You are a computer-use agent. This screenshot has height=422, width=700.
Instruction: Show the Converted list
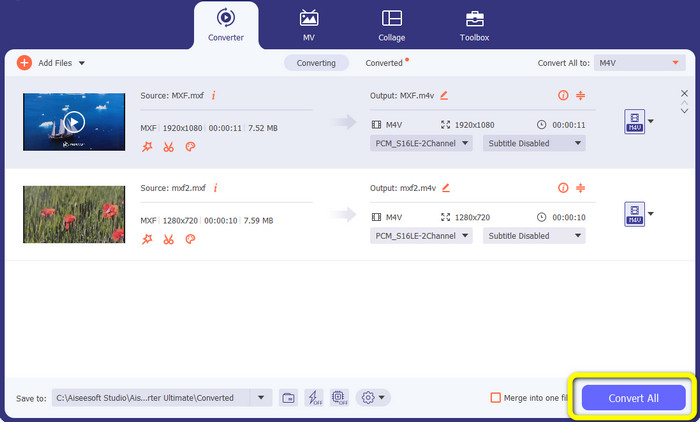click(x=384, y=63)
